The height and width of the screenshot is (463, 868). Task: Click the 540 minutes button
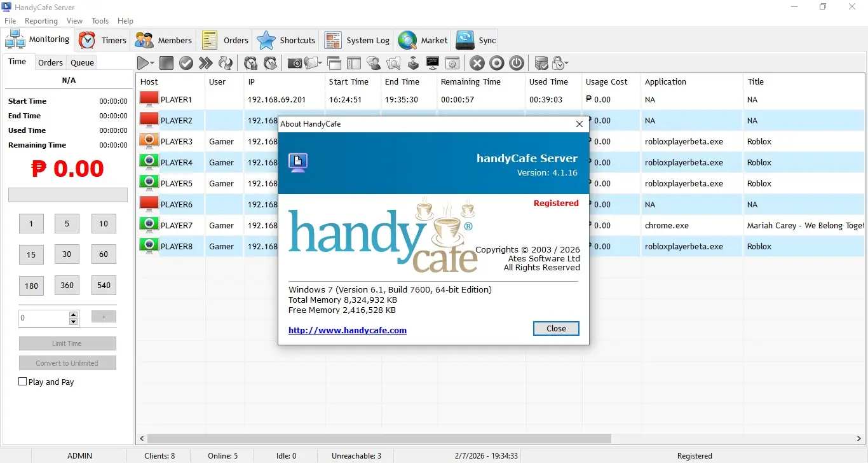(x=104, y=285)
